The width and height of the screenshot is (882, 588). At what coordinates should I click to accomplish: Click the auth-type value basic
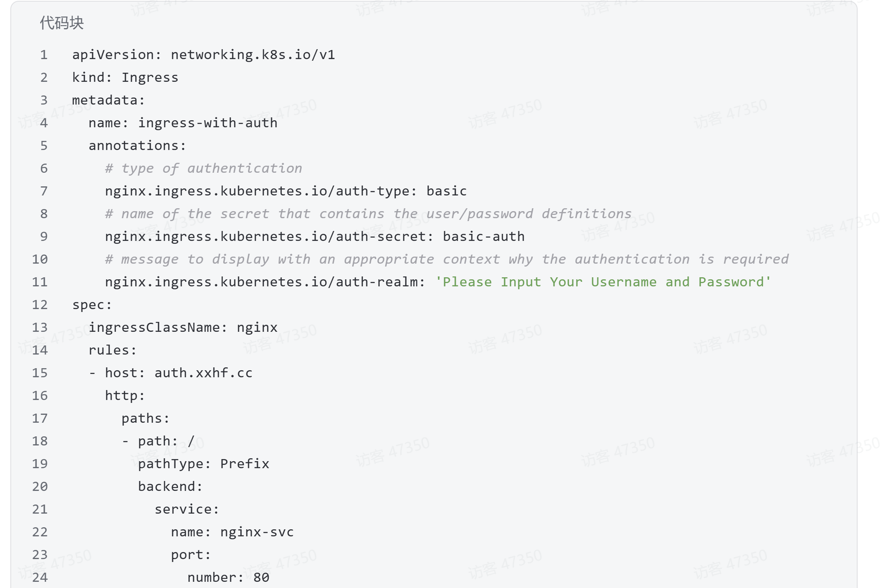446,191
